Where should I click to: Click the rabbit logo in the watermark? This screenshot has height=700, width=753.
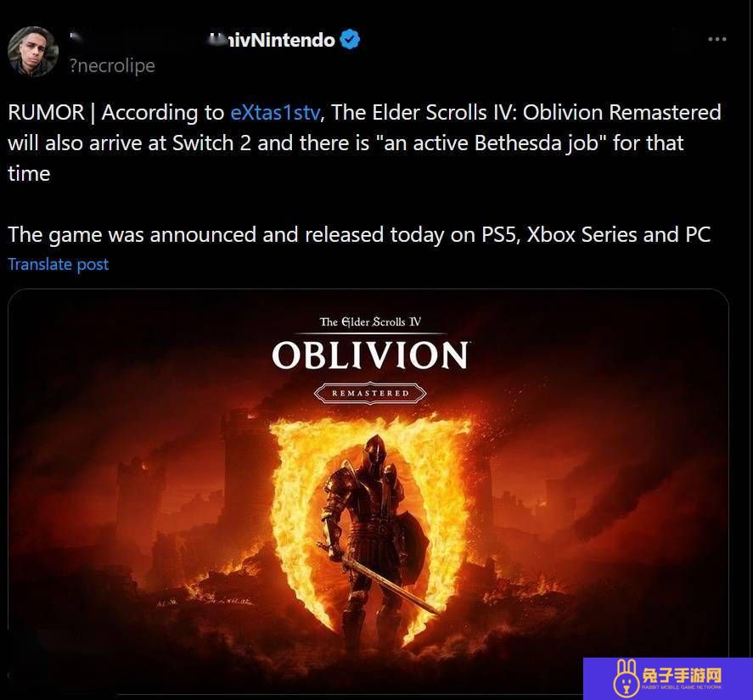click(x=627, y=678)
